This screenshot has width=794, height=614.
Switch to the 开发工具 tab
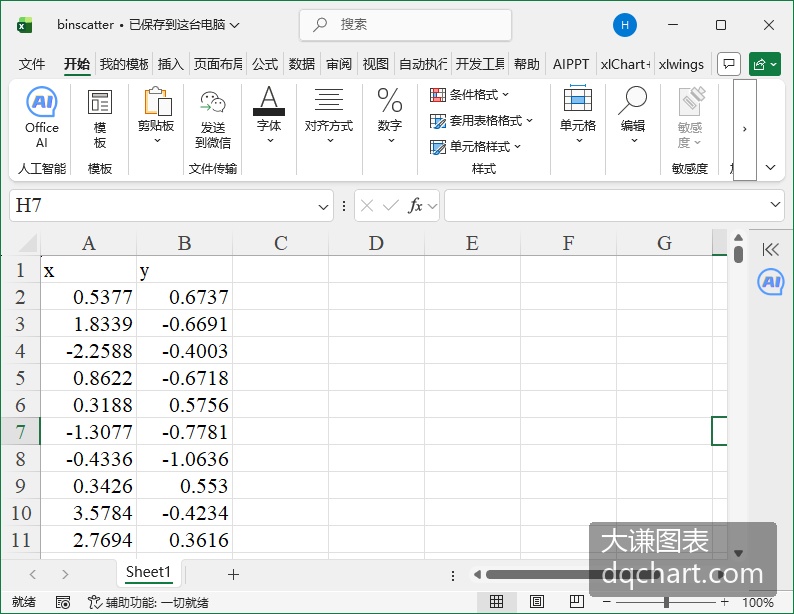480,64
